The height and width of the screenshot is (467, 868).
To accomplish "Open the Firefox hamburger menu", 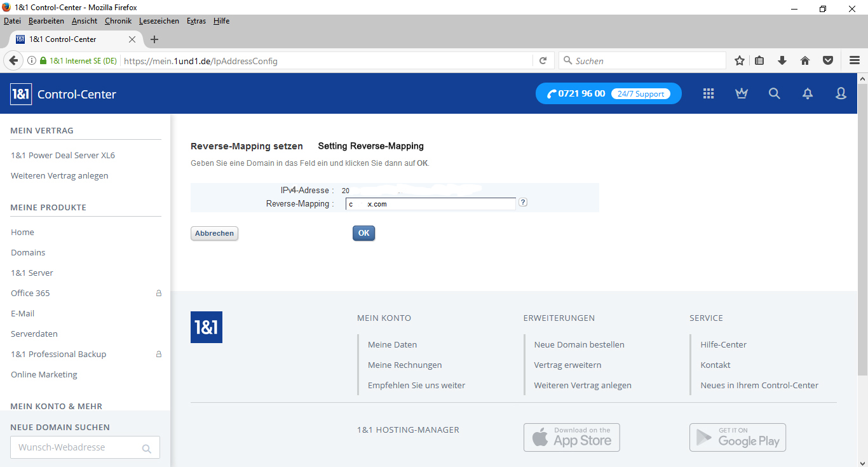I will click(855, 61).
